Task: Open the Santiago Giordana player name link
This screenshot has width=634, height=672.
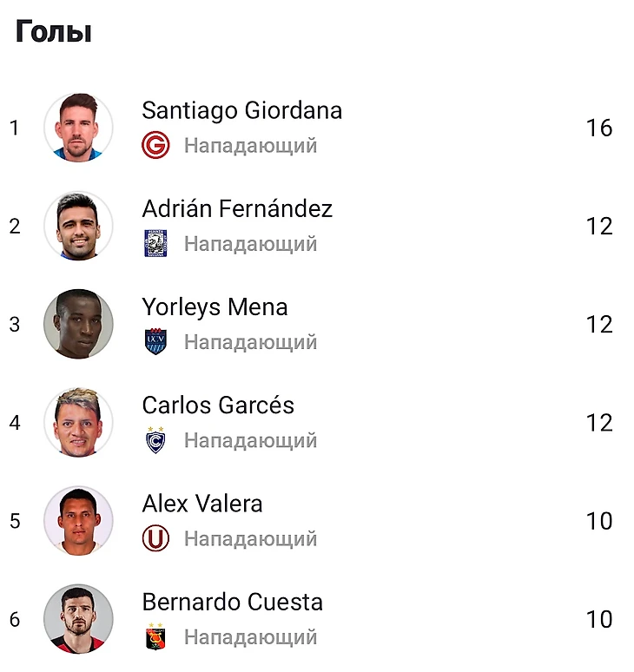Action: pyautogui.click(x=241, y=111)
